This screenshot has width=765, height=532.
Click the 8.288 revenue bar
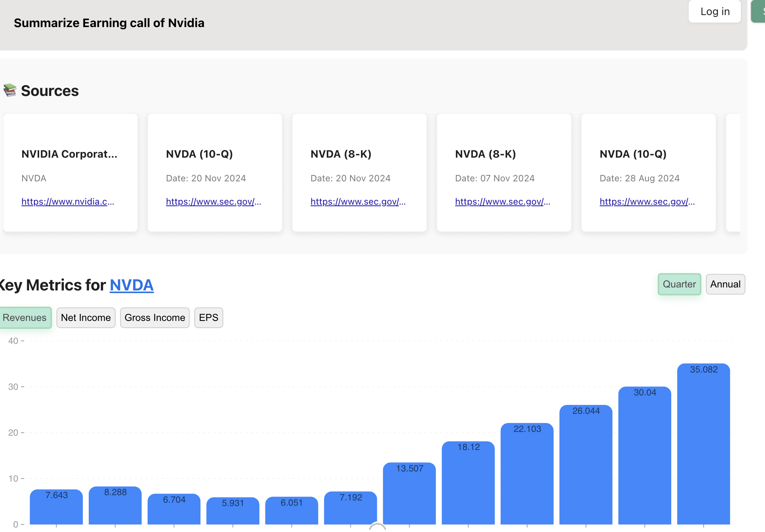[115, 505]
